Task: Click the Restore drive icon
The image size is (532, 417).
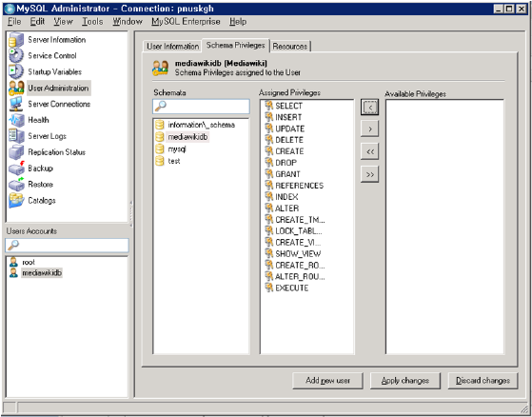Action: (16, 185)
